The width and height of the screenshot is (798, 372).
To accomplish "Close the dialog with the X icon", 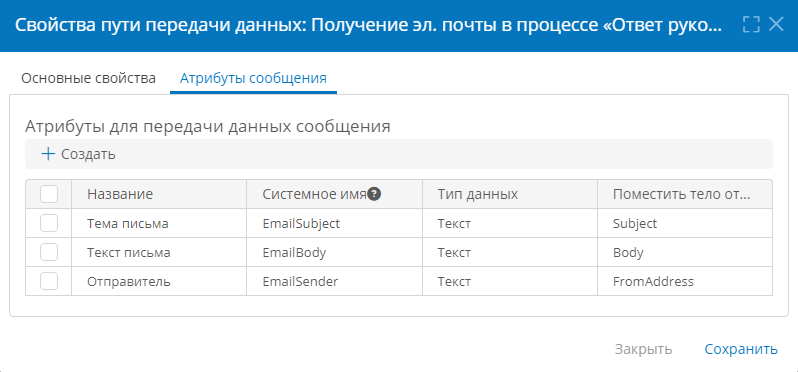I will click(776, 24).
